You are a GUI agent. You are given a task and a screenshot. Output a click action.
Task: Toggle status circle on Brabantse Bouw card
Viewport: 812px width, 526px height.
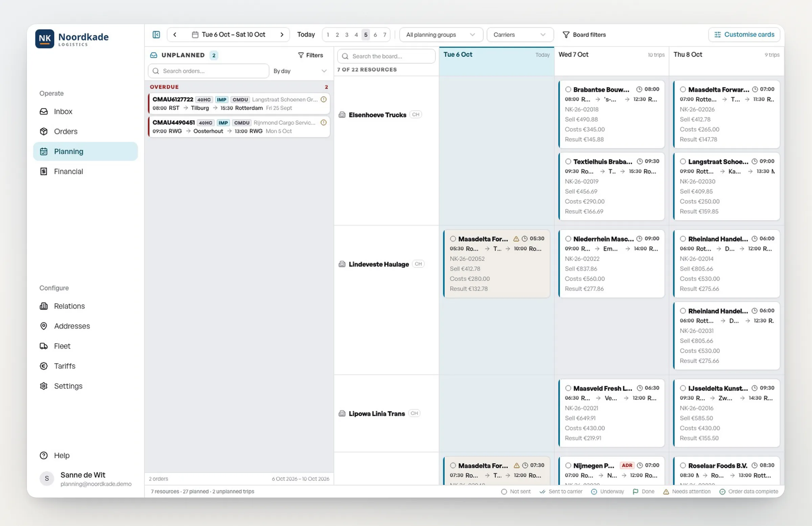tap(568, 89)
